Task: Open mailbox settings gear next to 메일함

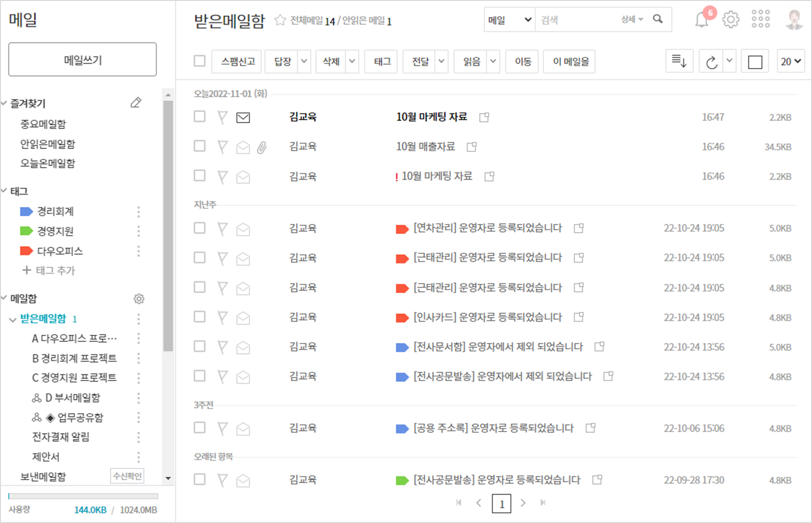Action: click(x=138, y=298)
